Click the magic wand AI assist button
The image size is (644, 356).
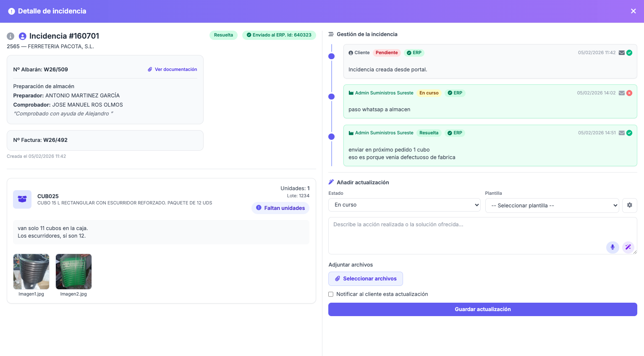tap(628, 247)
